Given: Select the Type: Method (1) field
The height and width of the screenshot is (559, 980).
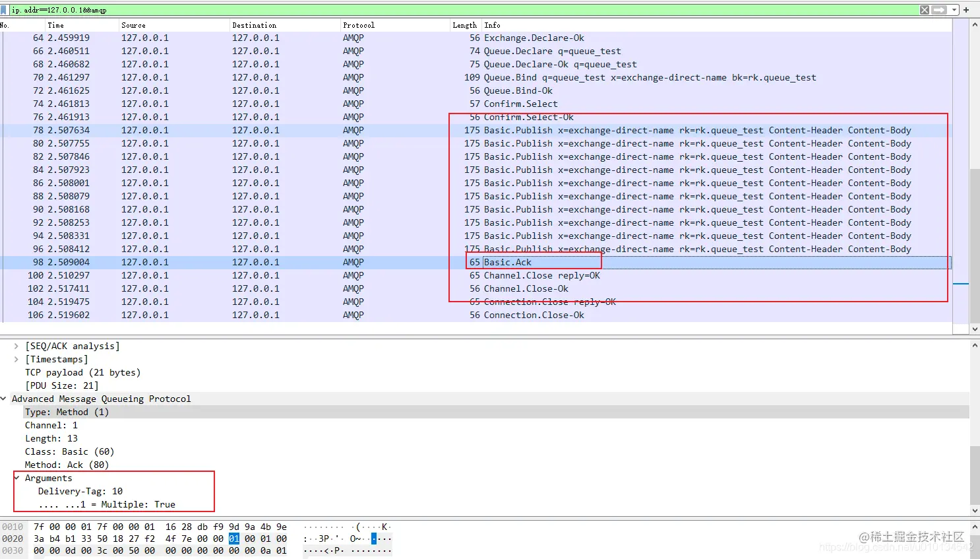Looking at the screenshot, I should point(67,412).
